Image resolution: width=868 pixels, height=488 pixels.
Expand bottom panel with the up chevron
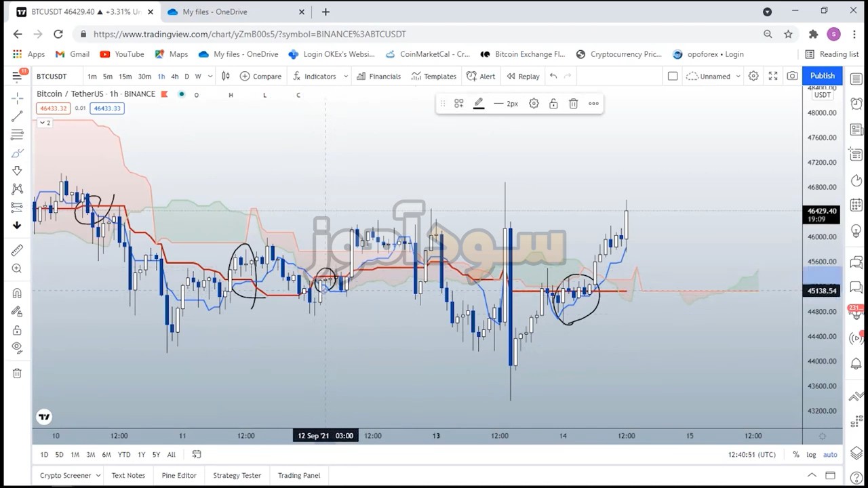click(x=812, y=475)
